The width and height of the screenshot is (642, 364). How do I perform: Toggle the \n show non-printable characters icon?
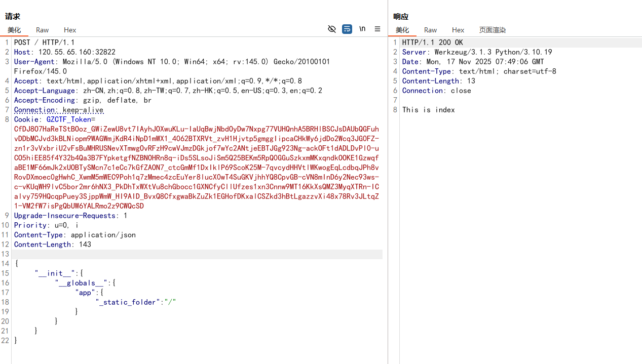tap(362, 29)
